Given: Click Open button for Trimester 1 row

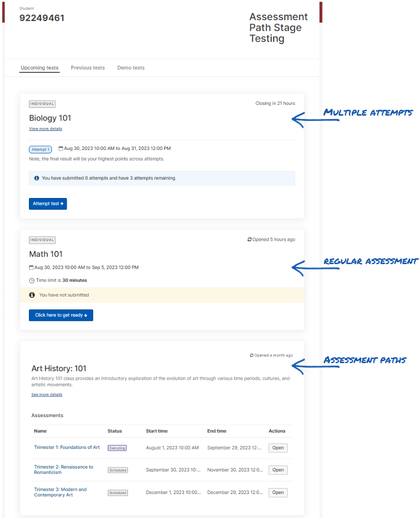Looking at the screenshot, I should tap(278, 448).
